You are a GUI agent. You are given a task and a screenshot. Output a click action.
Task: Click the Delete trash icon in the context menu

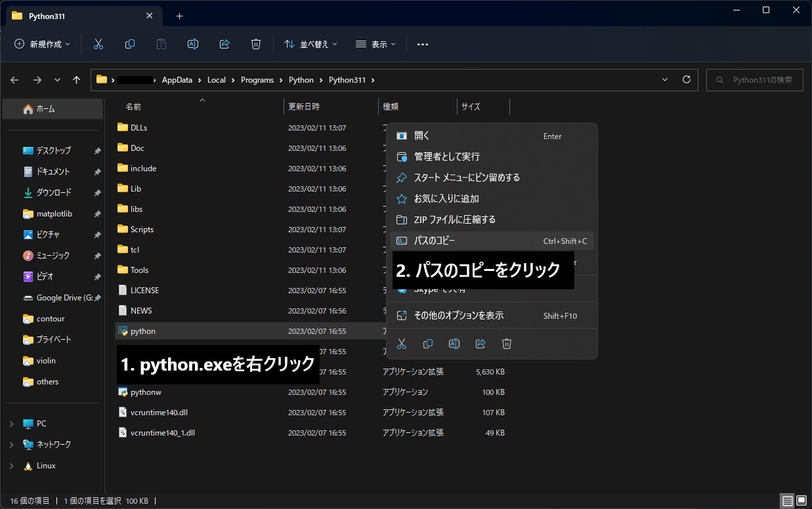tap(507, 343)
